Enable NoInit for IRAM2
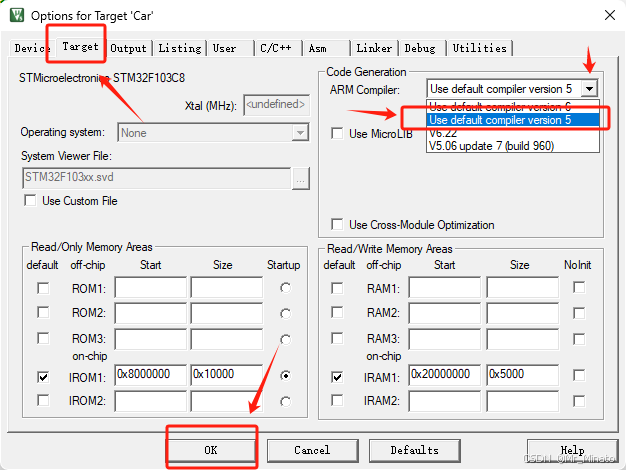Image resolution: width=626 pixels, height=470 pixels. [x=579, y=401]
